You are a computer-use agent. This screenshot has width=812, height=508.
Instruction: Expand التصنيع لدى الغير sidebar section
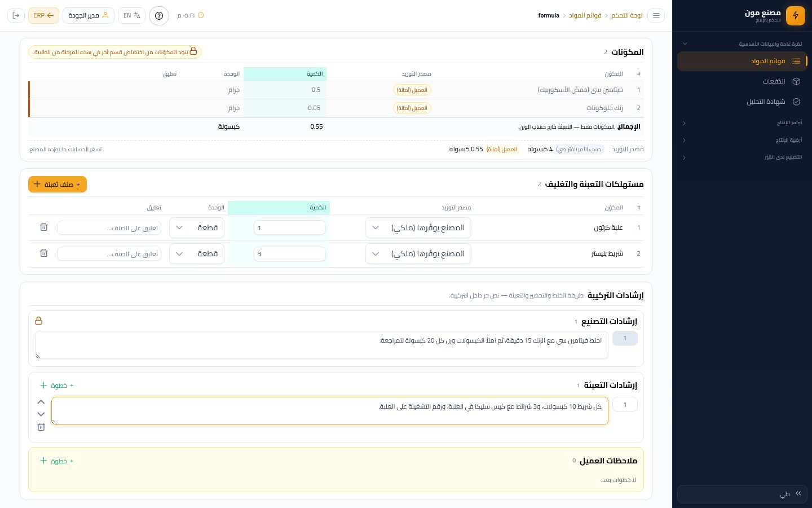[x=742, y=157]
